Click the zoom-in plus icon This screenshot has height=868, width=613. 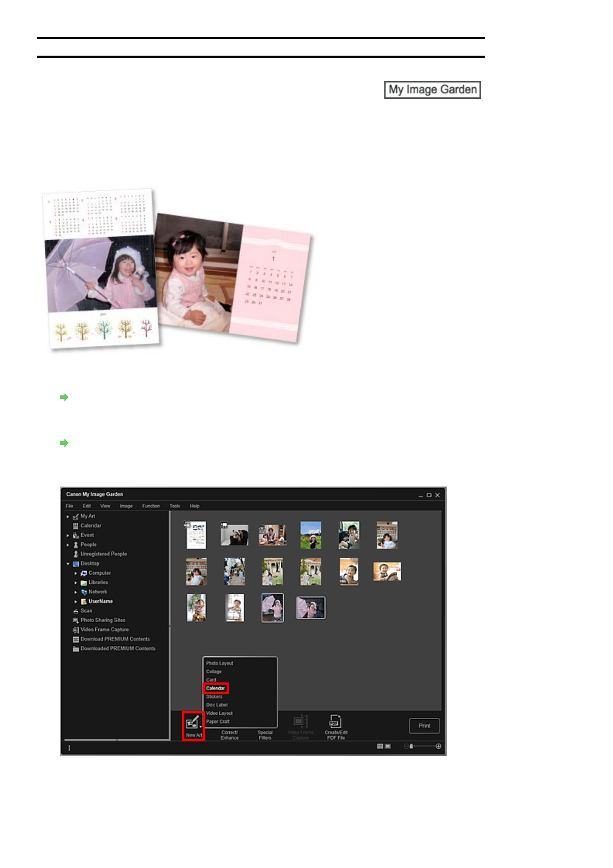click(x=438, y=746)
